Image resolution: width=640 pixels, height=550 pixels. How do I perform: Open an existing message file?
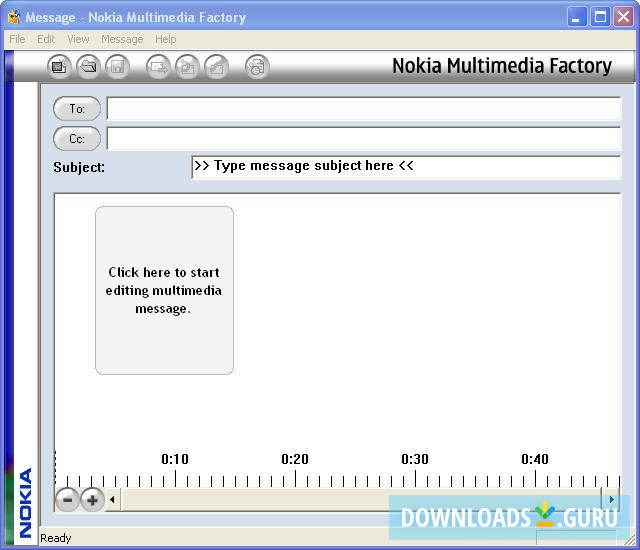tap(89, 66)
